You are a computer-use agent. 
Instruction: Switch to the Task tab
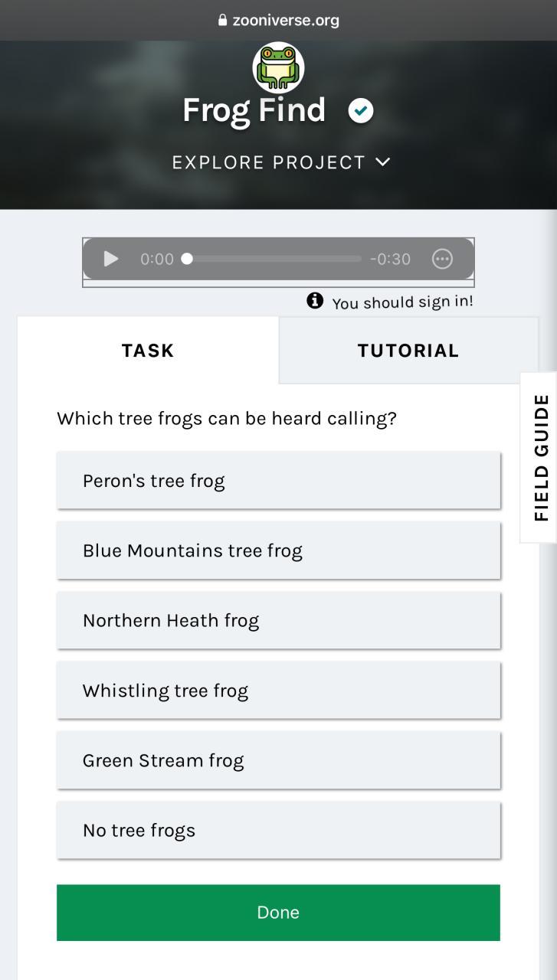(148, 351)
